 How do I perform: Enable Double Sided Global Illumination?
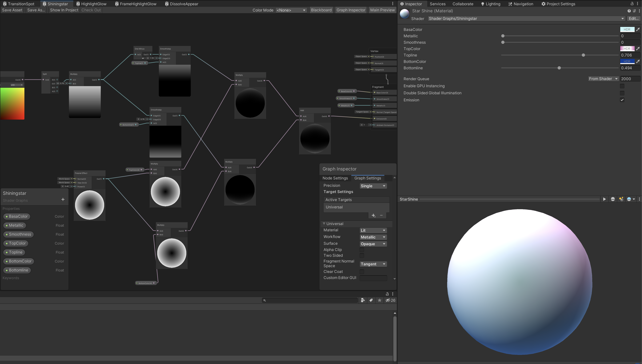[622, 93]
